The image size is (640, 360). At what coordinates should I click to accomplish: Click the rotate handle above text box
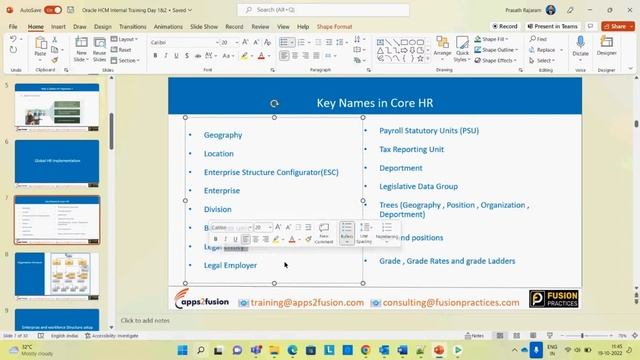point(274,104)
